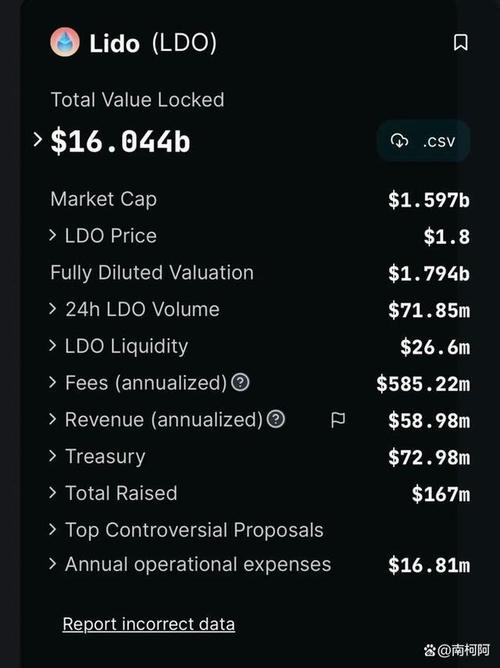500x668 pixels.
Task: Click the Fully Diluted Valuation label
Action: coord(152,273)
